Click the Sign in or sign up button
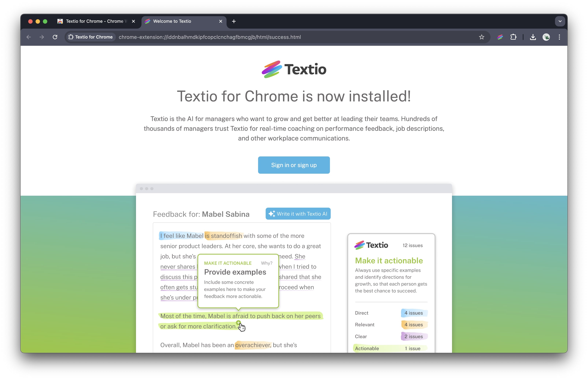Screen dimensions: 588x380 [x=294, y=165]
